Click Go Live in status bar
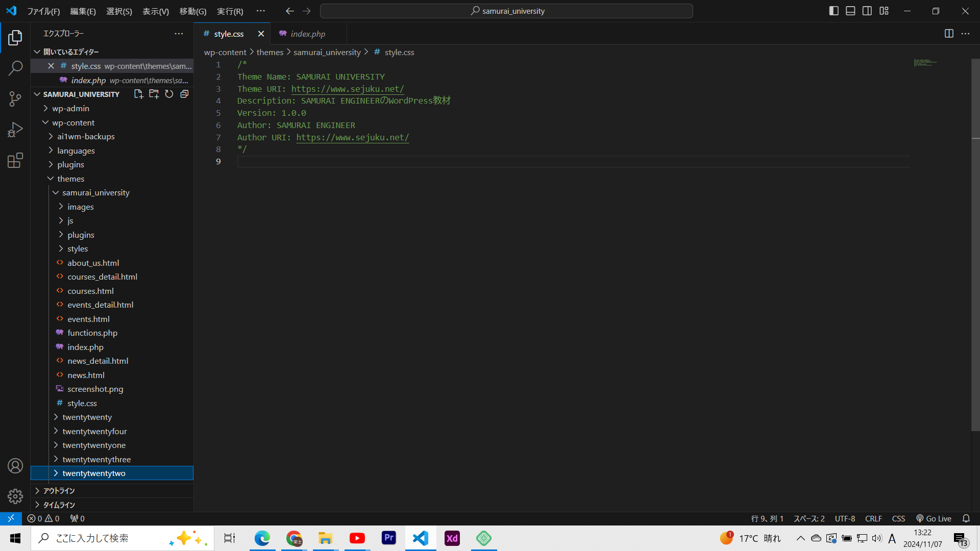The height and width of the screenshot is (551, 980). click(934, 518)
